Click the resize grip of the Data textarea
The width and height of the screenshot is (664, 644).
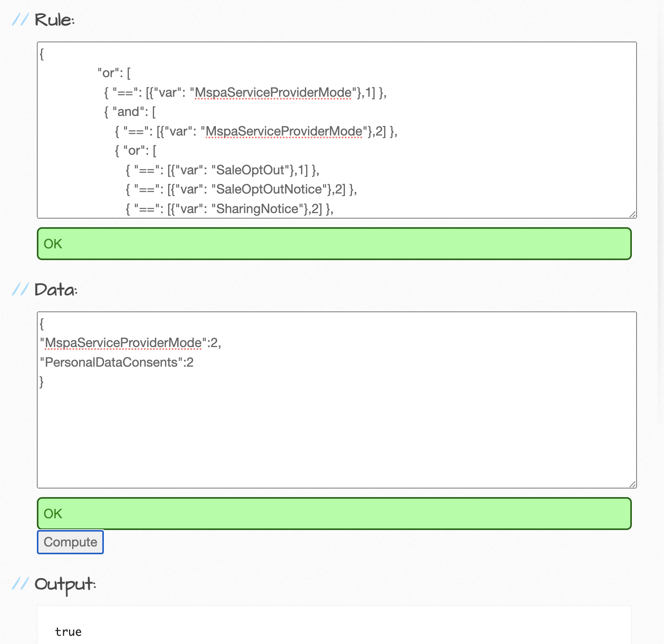[633, 485]
